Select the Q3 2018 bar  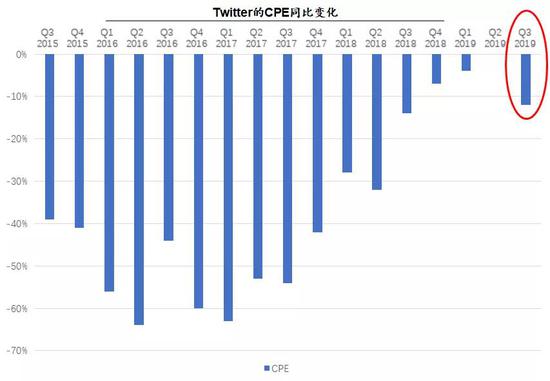pos(407,83)
